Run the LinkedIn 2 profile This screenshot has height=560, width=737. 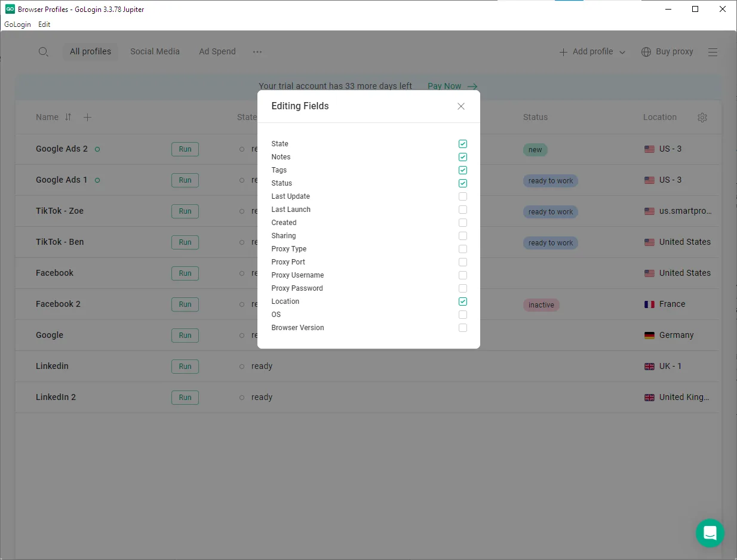[x=185, y=398]
